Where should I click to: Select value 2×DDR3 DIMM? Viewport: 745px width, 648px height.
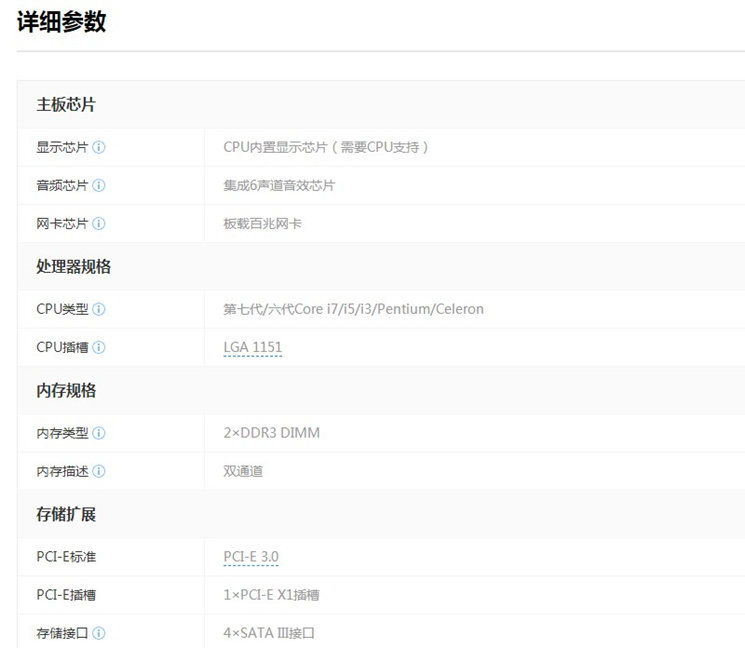272,433
